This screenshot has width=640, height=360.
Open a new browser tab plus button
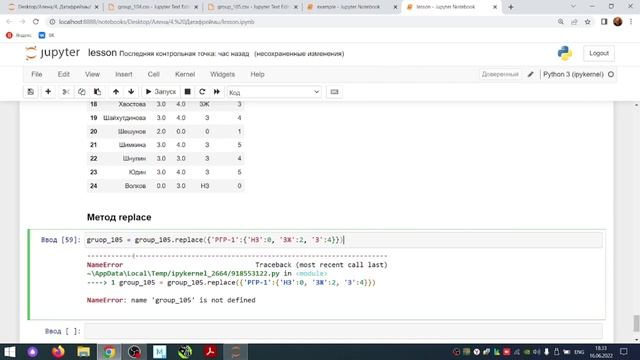coord(511,7)
